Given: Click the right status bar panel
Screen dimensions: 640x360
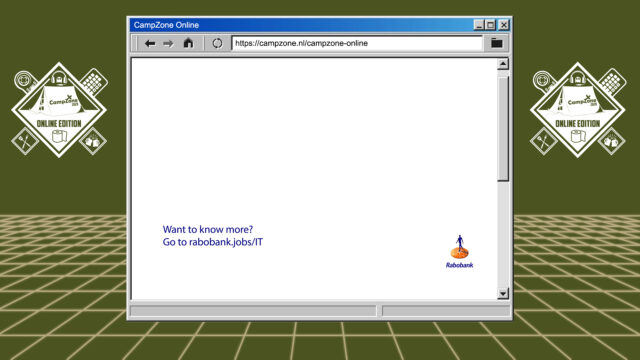Looking at the screenshot, I should click(446, 311).
